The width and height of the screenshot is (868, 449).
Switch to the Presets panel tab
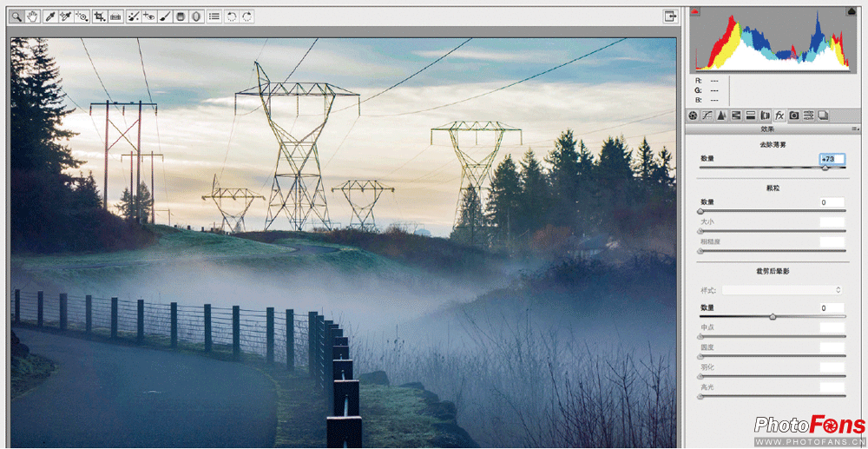click(x=809, y=116)
